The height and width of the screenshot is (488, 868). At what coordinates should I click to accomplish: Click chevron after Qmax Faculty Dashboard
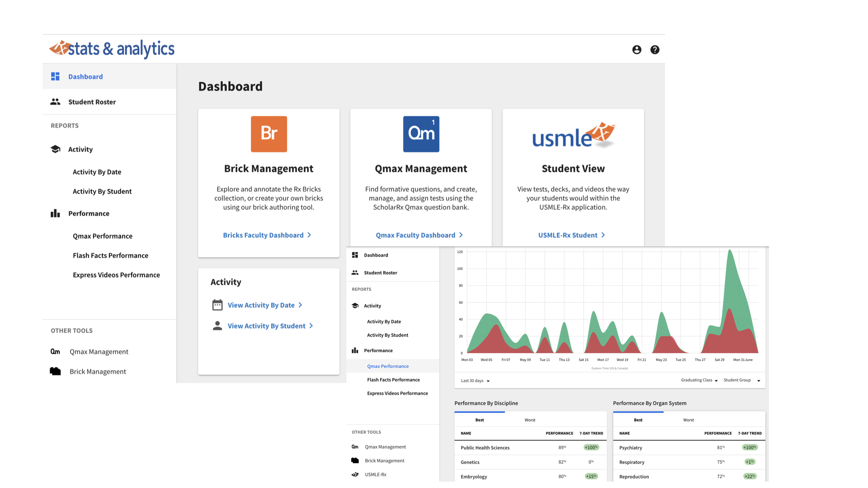click(x=461, y=235)
